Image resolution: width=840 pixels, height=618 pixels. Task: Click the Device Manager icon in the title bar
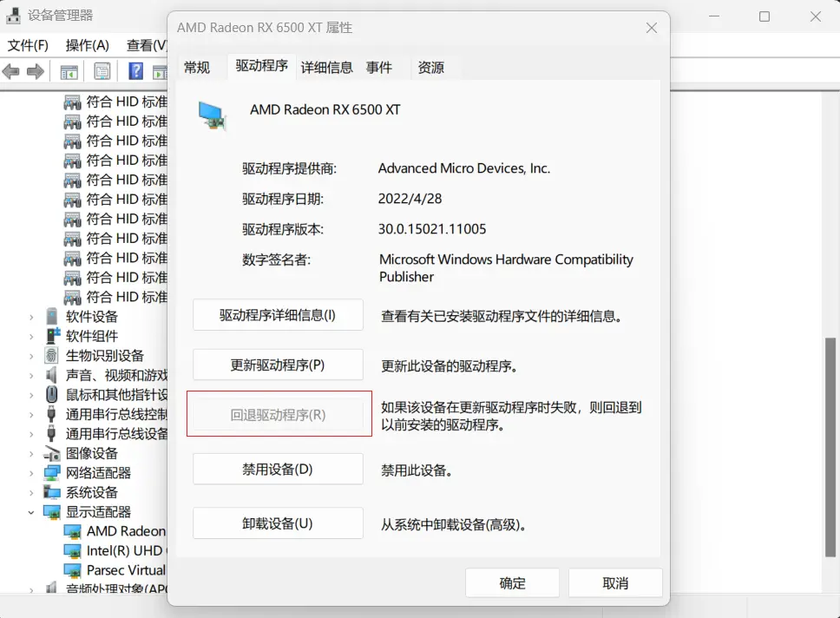(12, 16)
